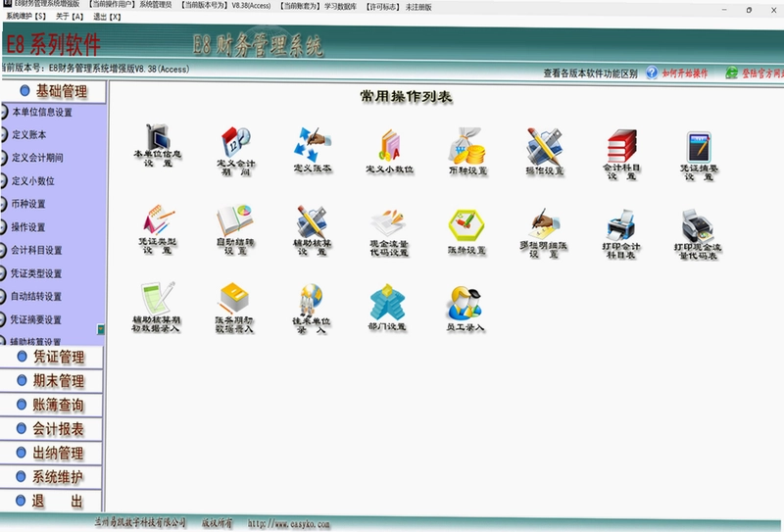Expand the 期末管理 sidebar section
This screenshot has height=532, width=784.
click(x=52, y=381)
